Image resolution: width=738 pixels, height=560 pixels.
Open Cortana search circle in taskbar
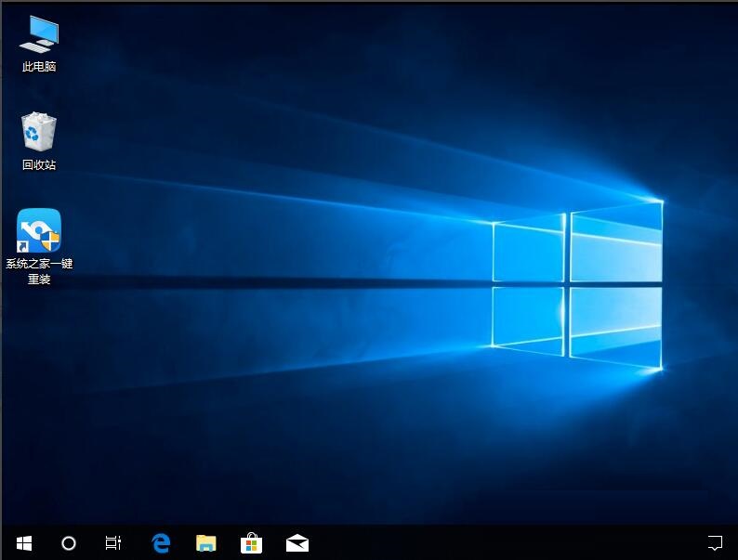click(69, 543)
